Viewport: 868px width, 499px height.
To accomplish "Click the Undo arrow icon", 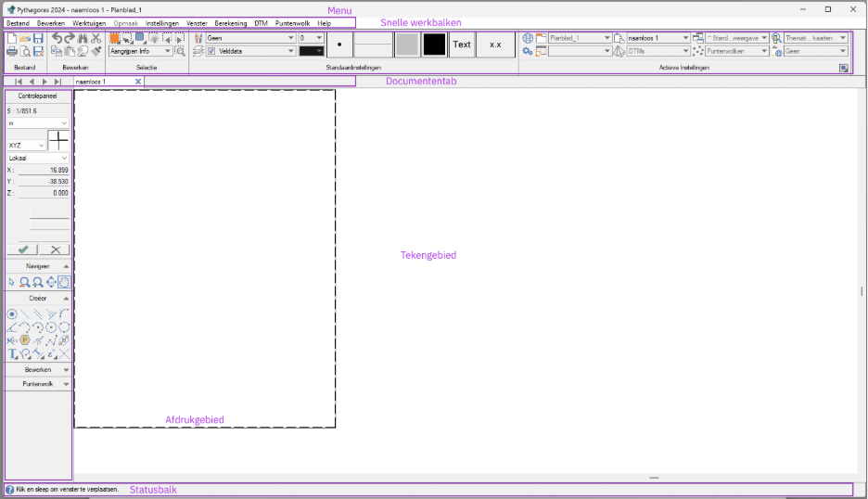I will coord(57,38).
